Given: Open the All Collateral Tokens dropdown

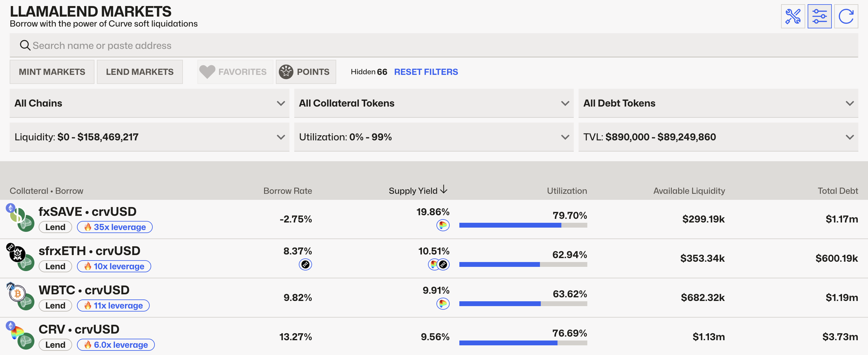Looking at the screenshot, I should coord(433,103).
